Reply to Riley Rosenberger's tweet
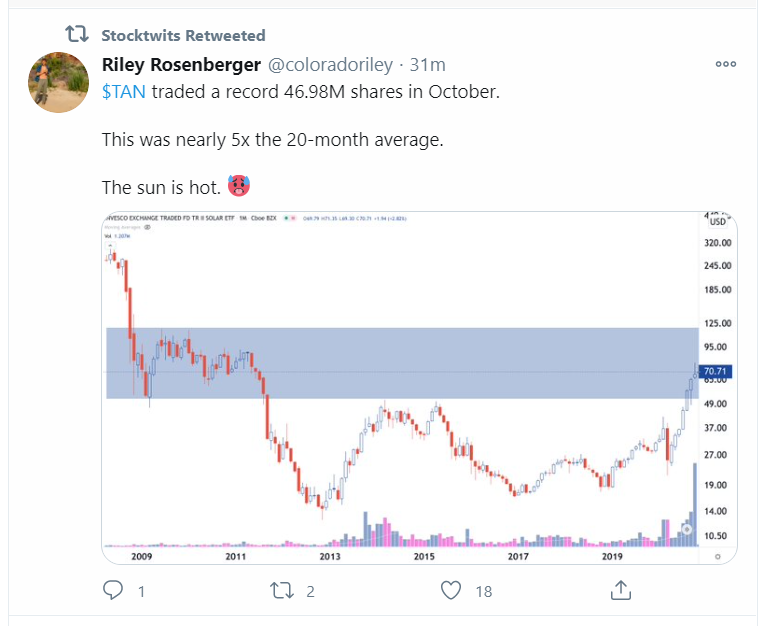Screen dimensions: 764x626 point(113,591)
